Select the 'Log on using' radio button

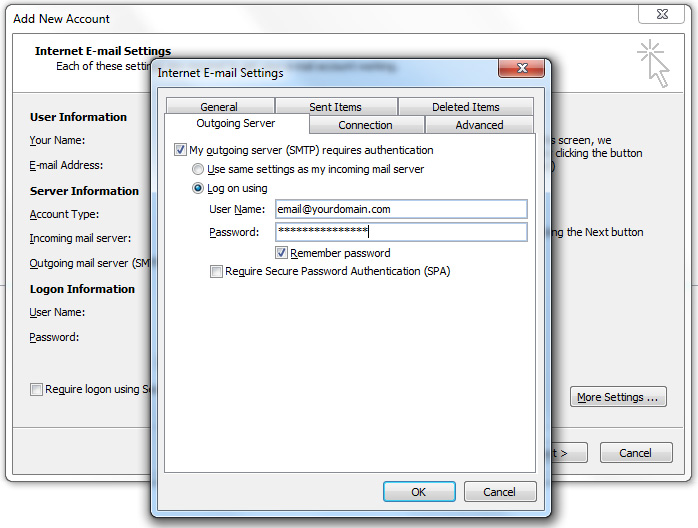click(x=198, y=188)
